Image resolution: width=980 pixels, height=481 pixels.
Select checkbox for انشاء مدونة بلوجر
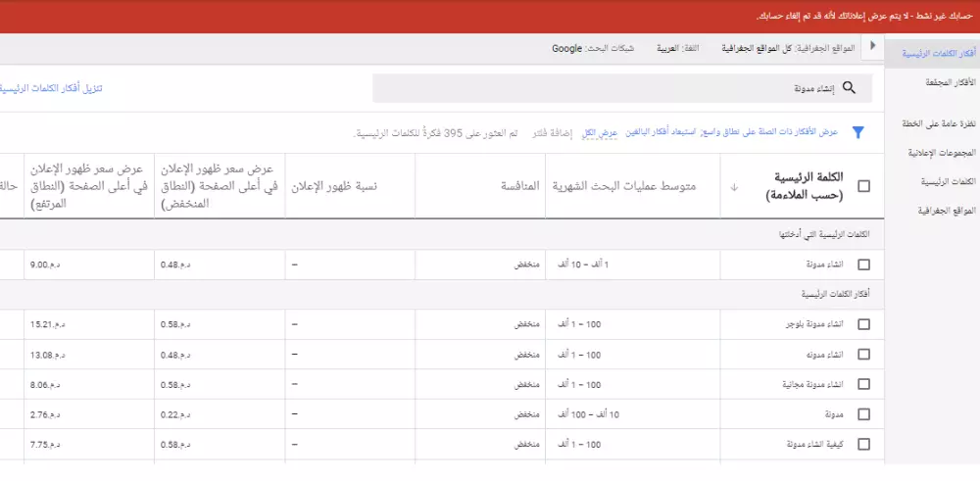[x=863, y=324]
